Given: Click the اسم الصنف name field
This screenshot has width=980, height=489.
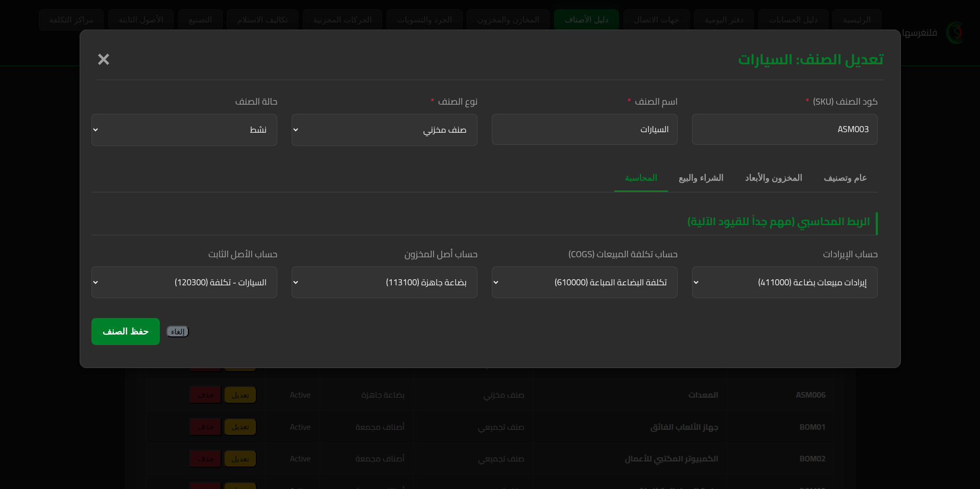Looking at the screenshot, I should (584, 130).
